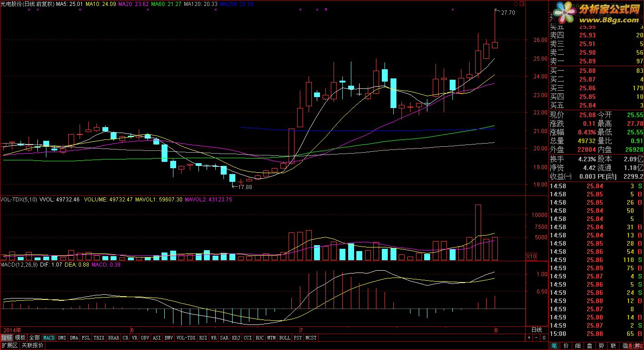Select the ROC indicator tab
Screen dimensions: 644x350
click(x=259, y=338)
